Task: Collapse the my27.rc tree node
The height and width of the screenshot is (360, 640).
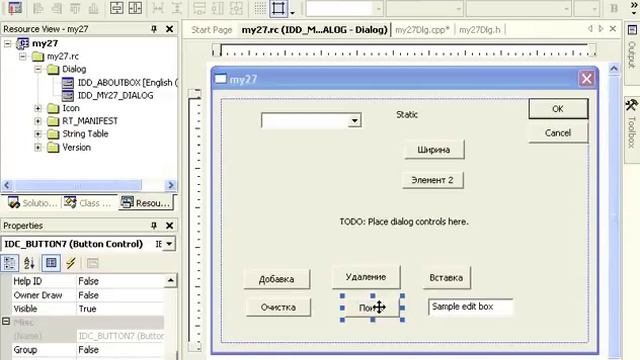Action: (x=23, y=56)
